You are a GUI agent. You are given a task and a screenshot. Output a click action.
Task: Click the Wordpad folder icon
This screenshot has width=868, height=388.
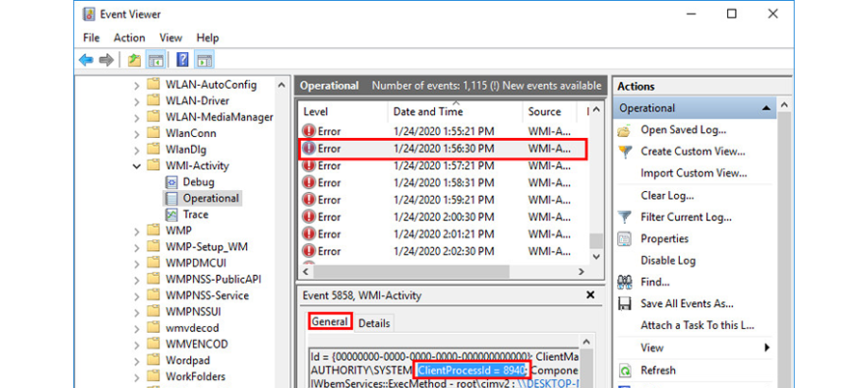click(x=154, y=360)
